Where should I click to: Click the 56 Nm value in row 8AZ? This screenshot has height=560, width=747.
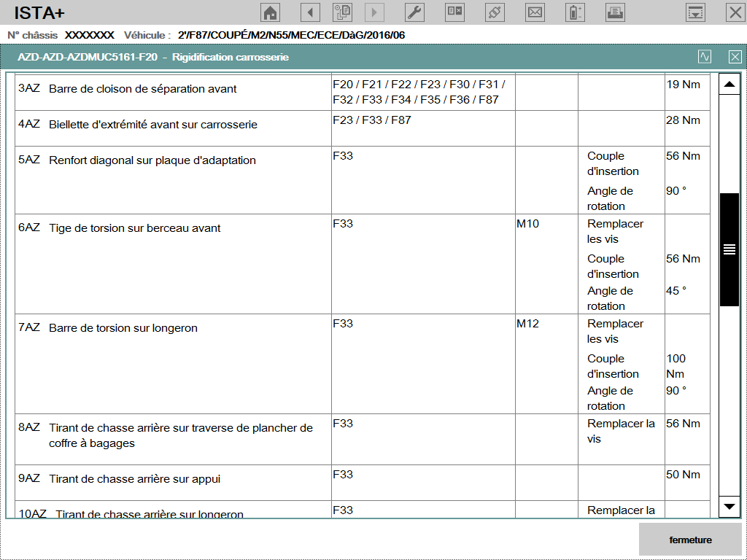(683, 424)
